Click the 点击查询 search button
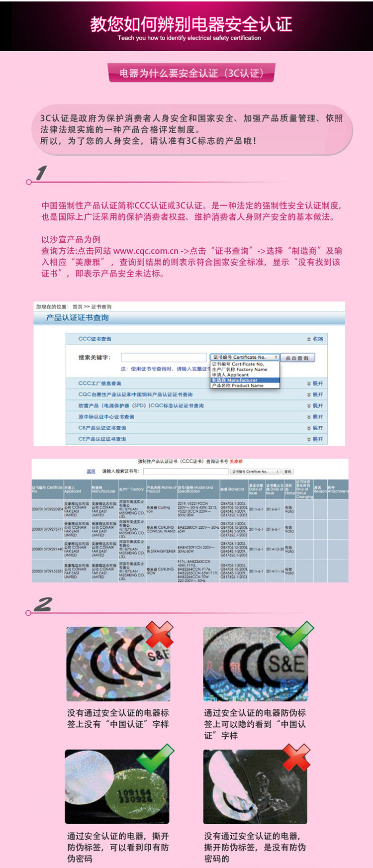 click(x=297, y=358)
